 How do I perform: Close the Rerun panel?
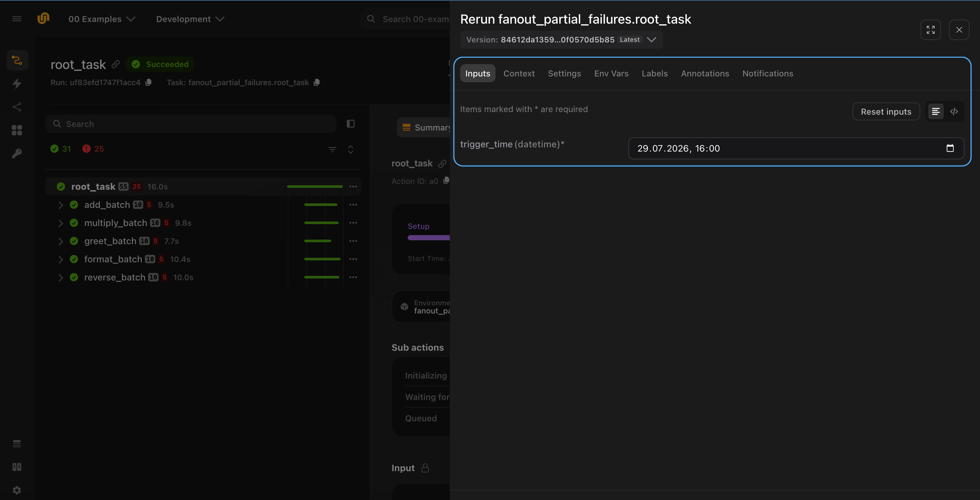tap(959, 30)
